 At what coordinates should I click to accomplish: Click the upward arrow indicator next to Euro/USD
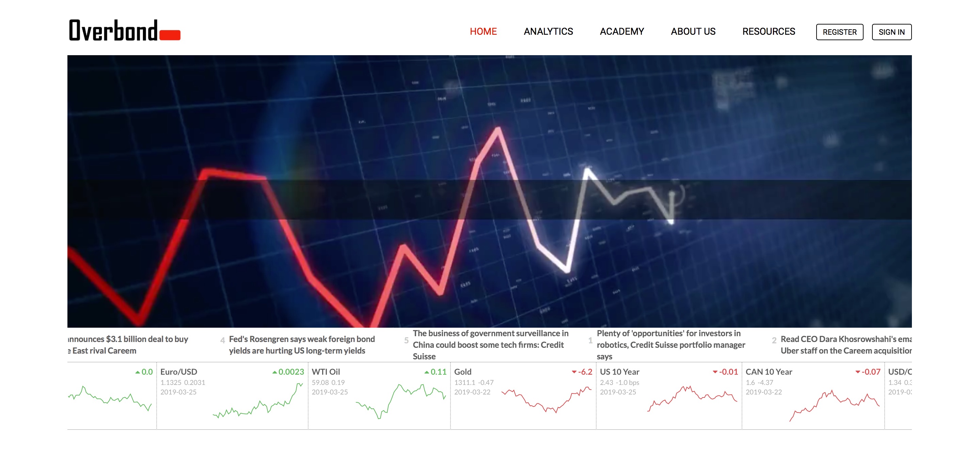pyautogui.click(x=271, y=372)
